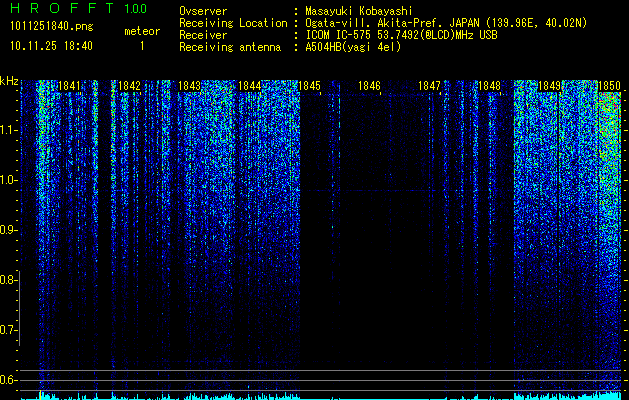Click the 1847 time marker

tap(430, 86)
